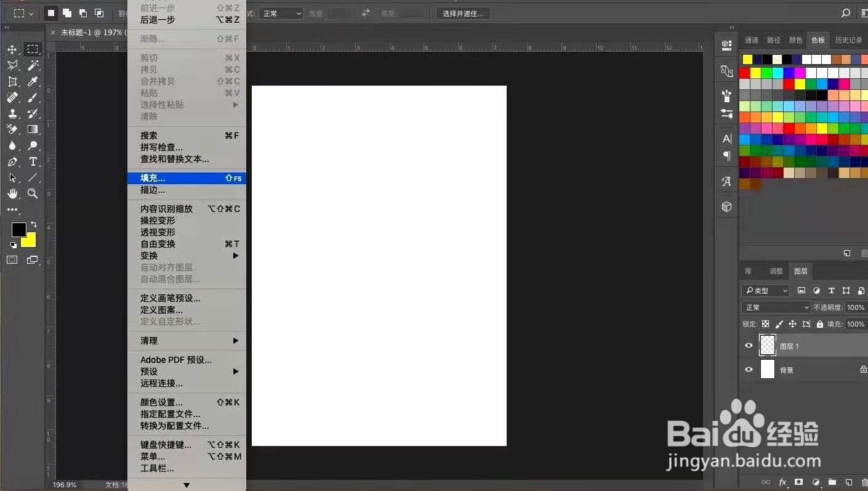868x491 pixels.
Task: Select the Blur tool
Action: click(x=12, y=145)
